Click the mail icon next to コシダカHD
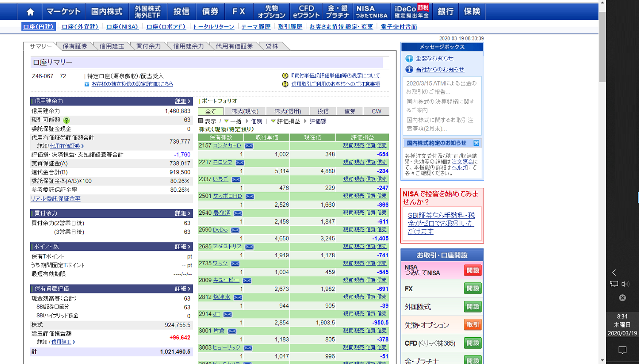Screen dimensions: 639x364 click(x=249, y=146)
